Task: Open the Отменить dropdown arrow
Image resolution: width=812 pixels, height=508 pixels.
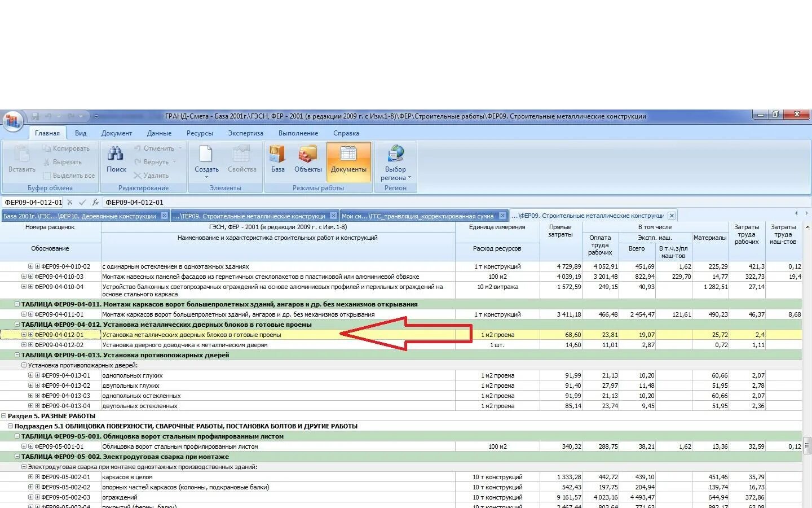Action: (x=180, y=148)
